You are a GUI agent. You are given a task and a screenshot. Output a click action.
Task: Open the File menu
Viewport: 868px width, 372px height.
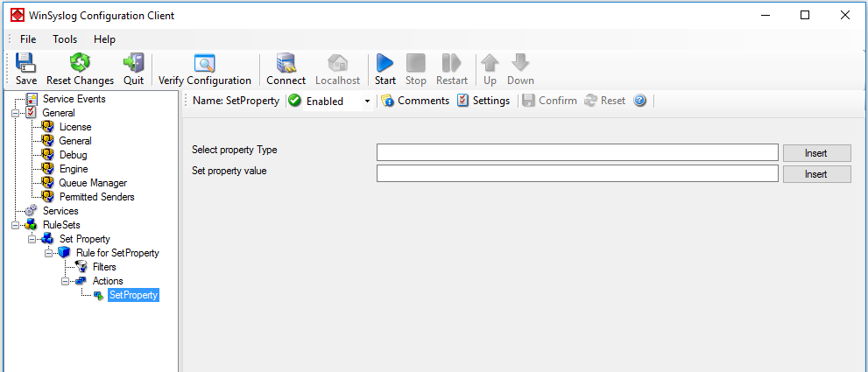point(28,39)
